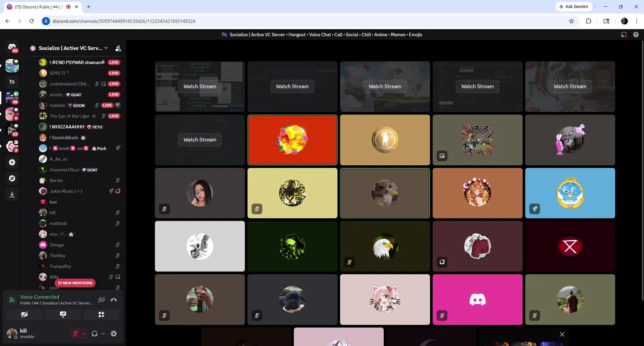This screenshot has width=644, height=346.
Task: Bookmark this page with star icon
Action: pyautogui.click(x=571, y=21)
